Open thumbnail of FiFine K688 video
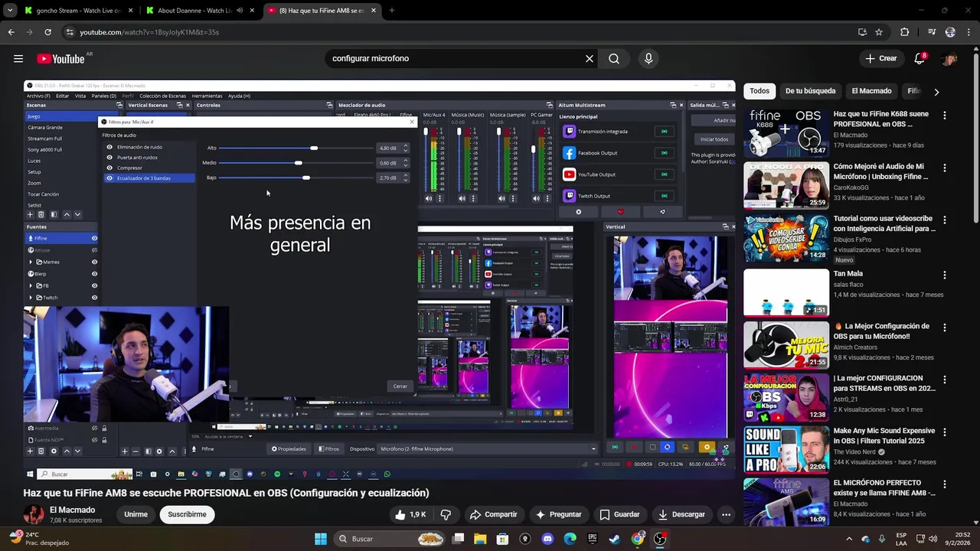Image resolution: width=980 pixels, height=551 pixels. coord(786,133)
